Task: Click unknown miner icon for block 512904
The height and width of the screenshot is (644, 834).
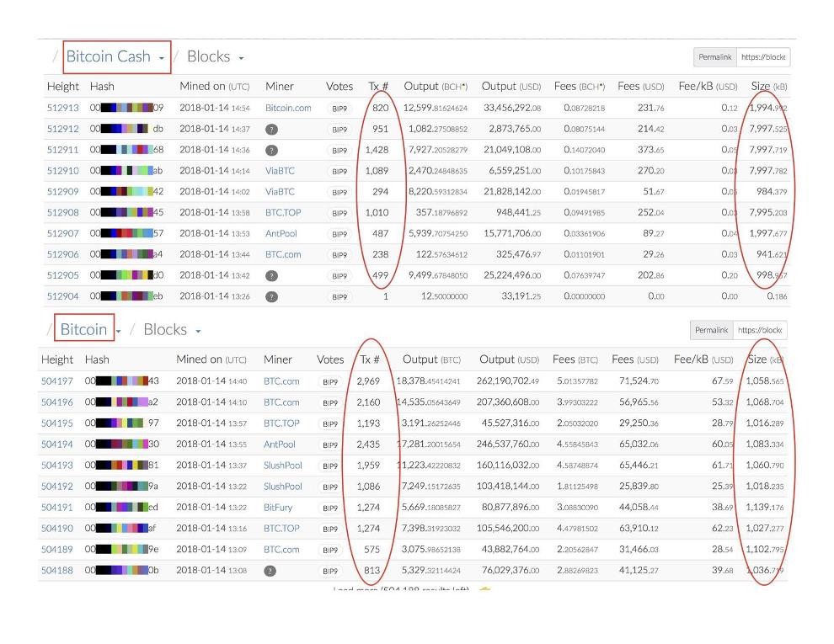Action: click(x=271, y=296)
